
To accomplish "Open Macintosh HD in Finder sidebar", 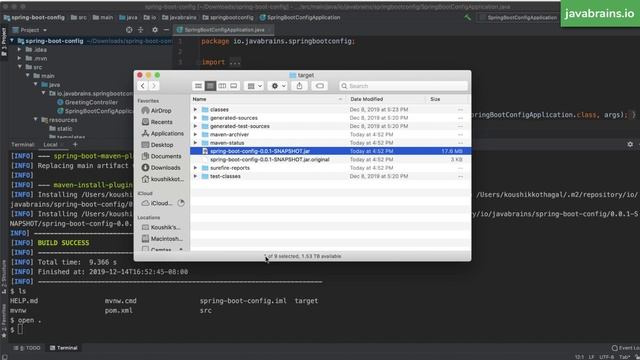I will click(x=162, y=239).
